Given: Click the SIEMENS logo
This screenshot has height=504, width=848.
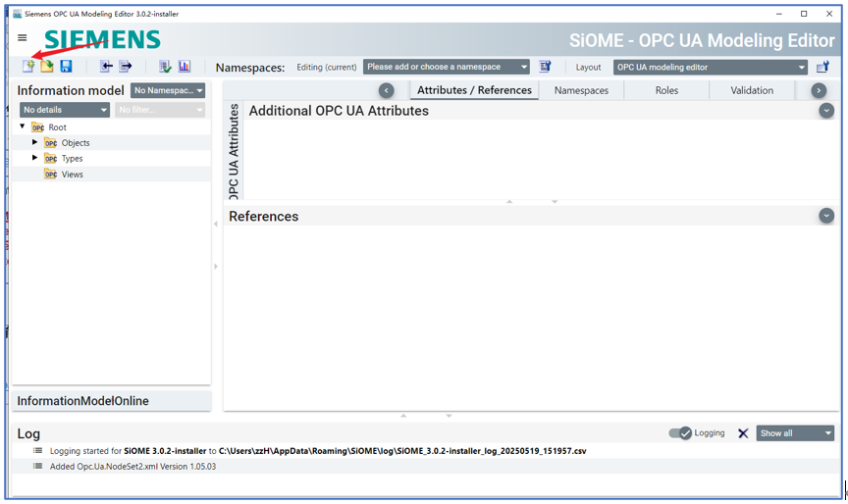Looking at the screenshot, I should point(102,39).
